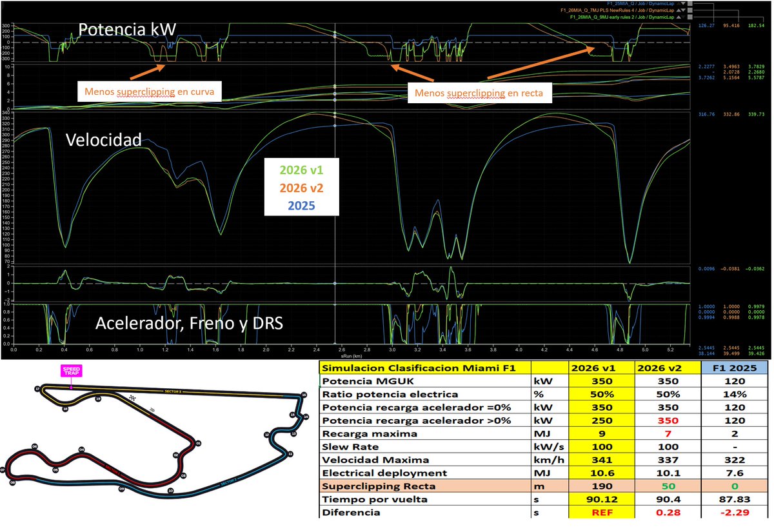Select turn 04 marker on the circuit map
Image resolution: width=774 pixels, height=532 pixels.
81,449
